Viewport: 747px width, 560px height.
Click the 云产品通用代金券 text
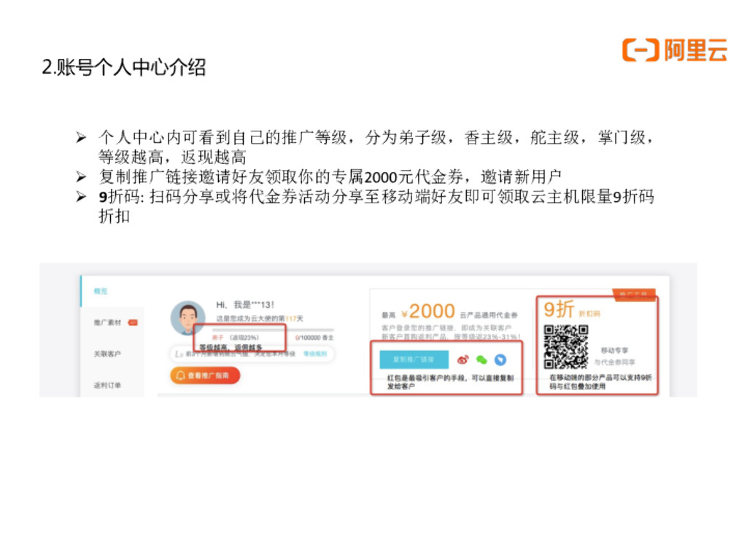tap(488, 315)
